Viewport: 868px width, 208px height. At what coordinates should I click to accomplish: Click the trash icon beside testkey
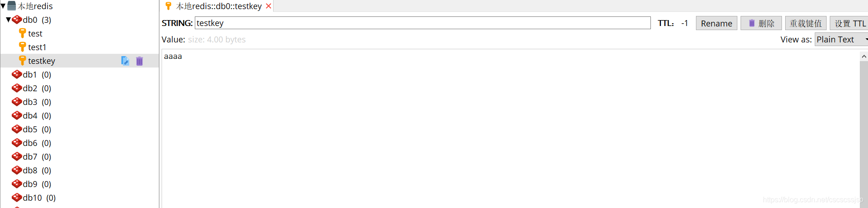pyautogui.click(x=139, y=61)
